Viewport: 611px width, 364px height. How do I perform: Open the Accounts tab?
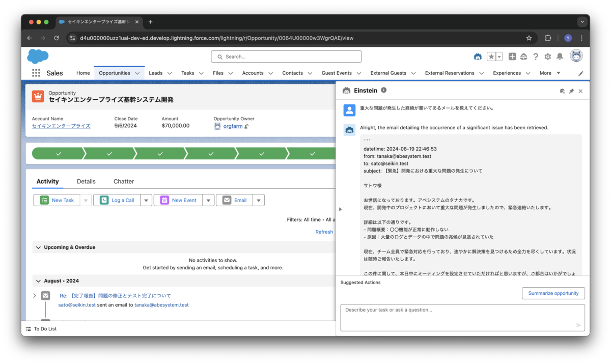pos(253,73)
